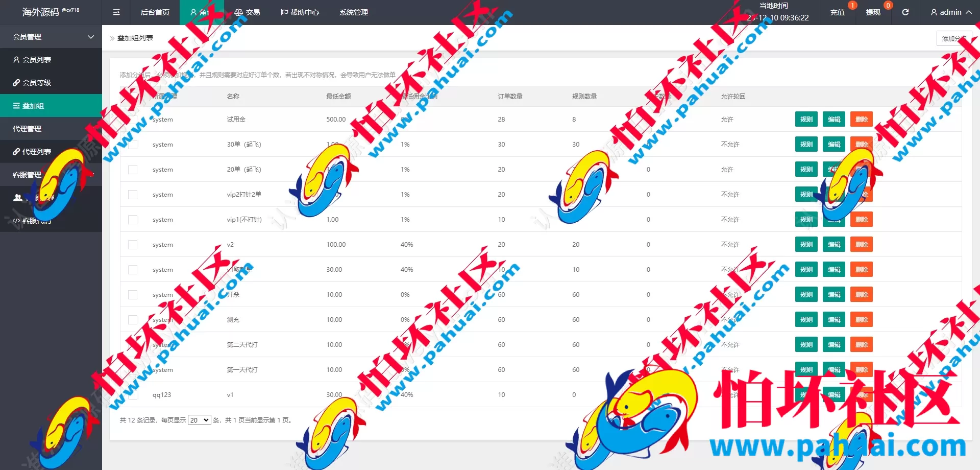This screenshot has height=470, width=980.
Task: Select the 叠加组 sidebar item
Action: coord(33,106)
